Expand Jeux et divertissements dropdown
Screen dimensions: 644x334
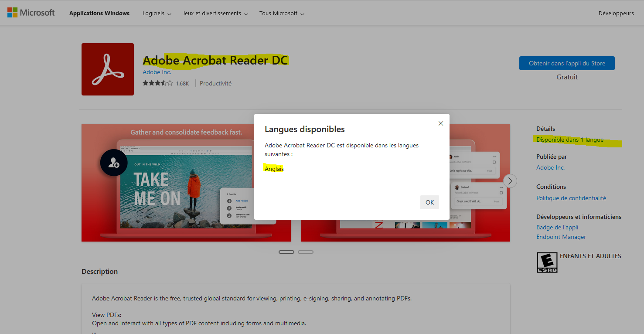(x=215, y=14)
